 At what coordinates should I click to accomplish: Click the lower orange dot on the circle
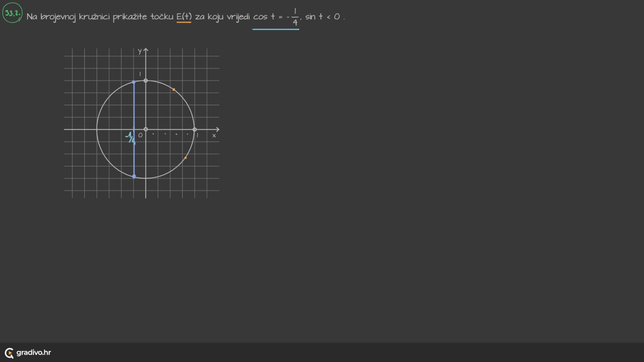tap(185, 158)
